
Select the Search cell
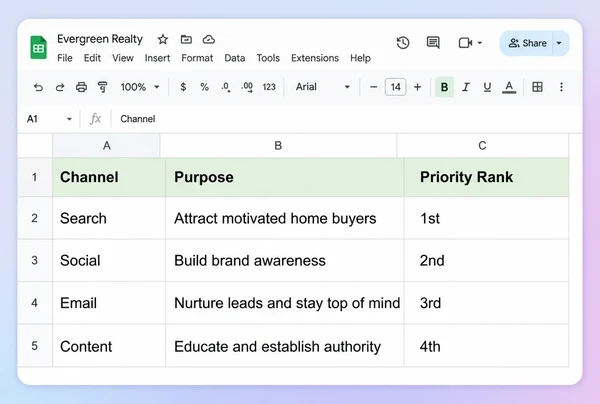pos(109,218)
